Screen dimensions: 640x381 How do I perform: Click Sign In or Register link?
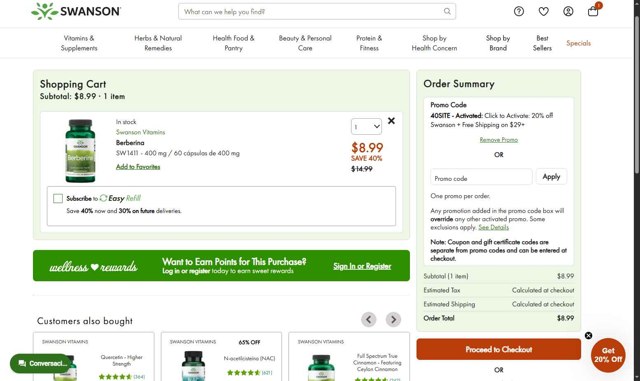click(x=362, y=266)
